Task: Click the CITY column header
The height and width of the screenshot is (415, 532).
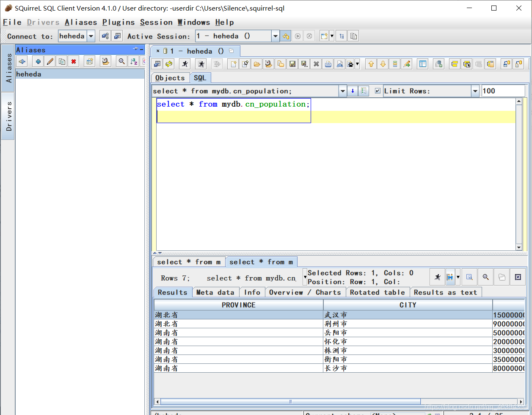Action: coord(408,305)
